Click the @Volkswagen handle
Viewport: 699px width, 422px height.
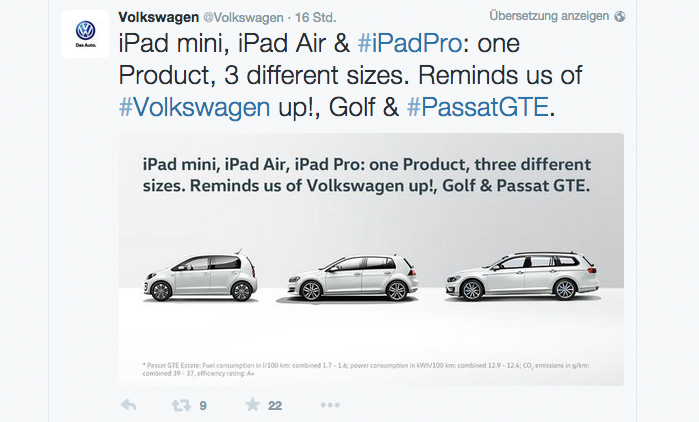(243, 18)
